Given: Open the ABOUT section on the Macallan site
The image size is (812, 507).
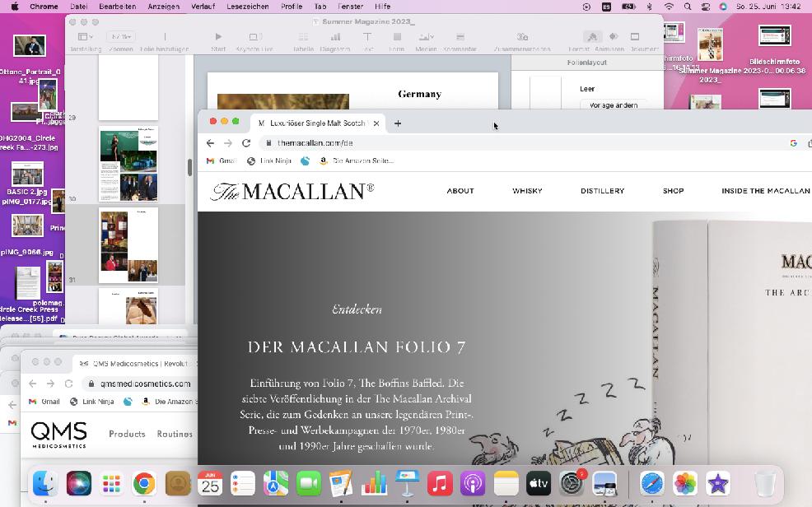Looking at the screenshot, I should pos(460,191).
